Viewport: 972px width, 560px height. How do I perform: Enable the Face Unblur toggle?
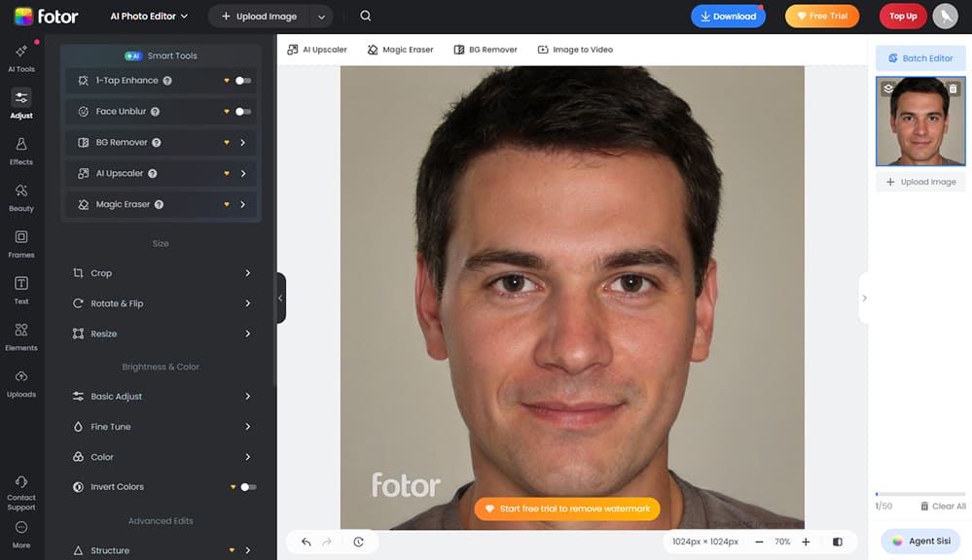[243, 112]
